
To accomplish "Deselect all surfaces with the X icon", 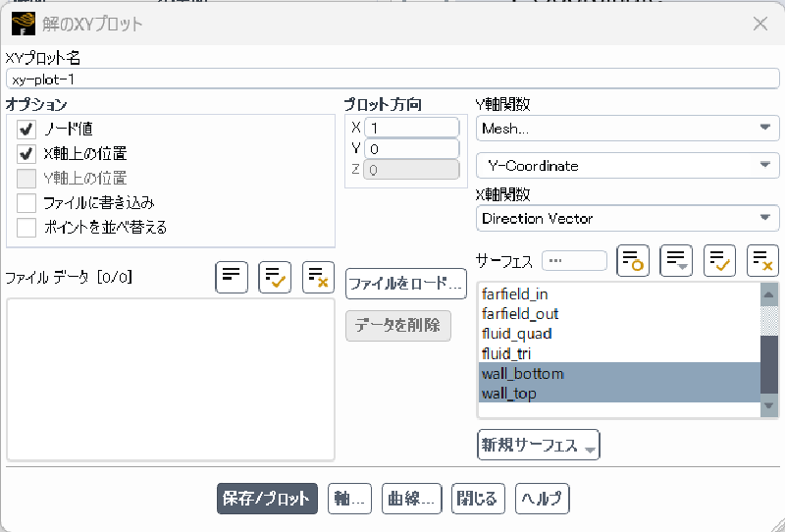I will [762, 261].
